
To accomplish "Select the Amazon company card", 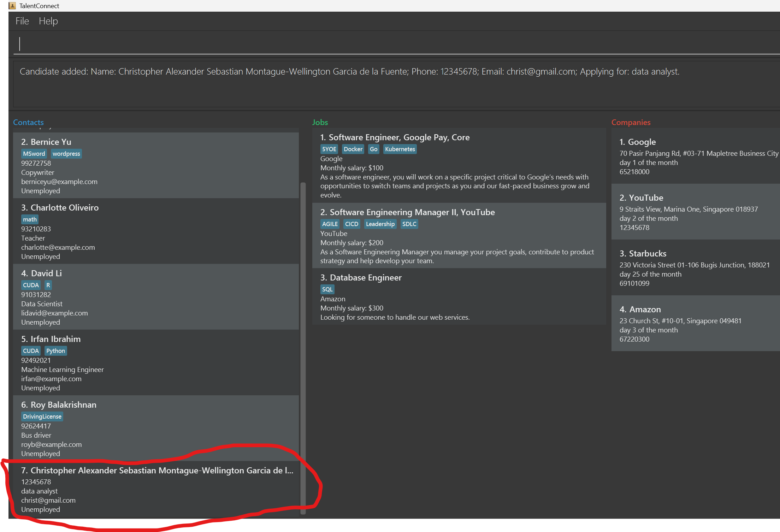I will [x=695, y=323].
